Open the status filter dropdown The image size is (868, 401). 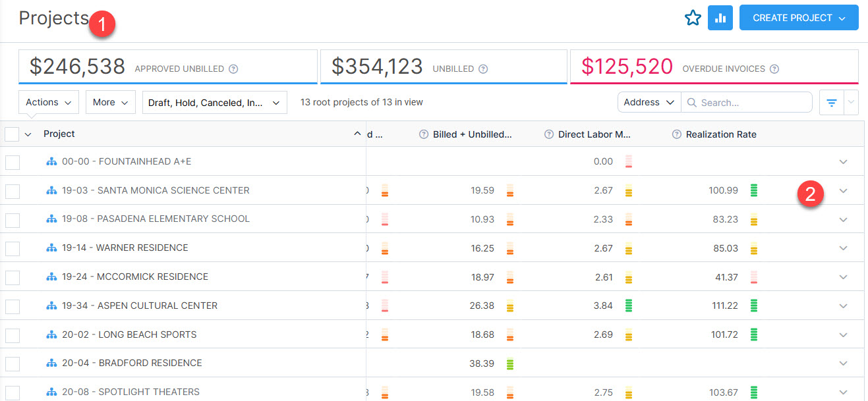pos(214,103)
